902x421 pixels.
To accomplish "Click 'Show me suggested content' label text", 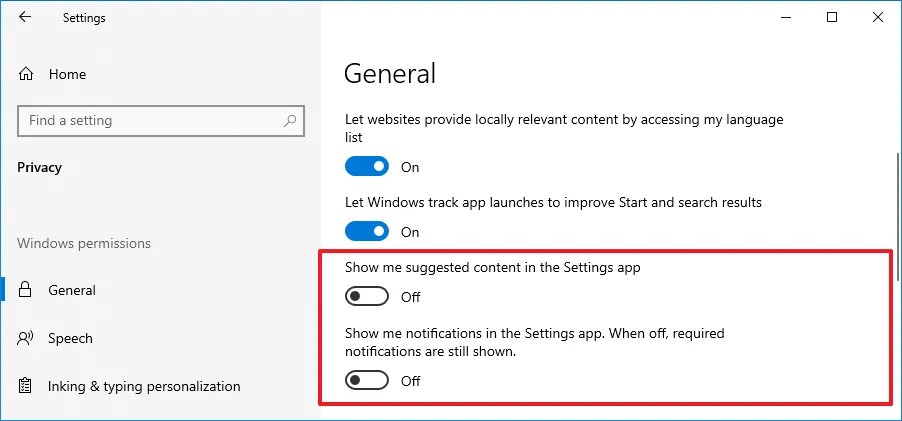I will [x=493, y=267].
